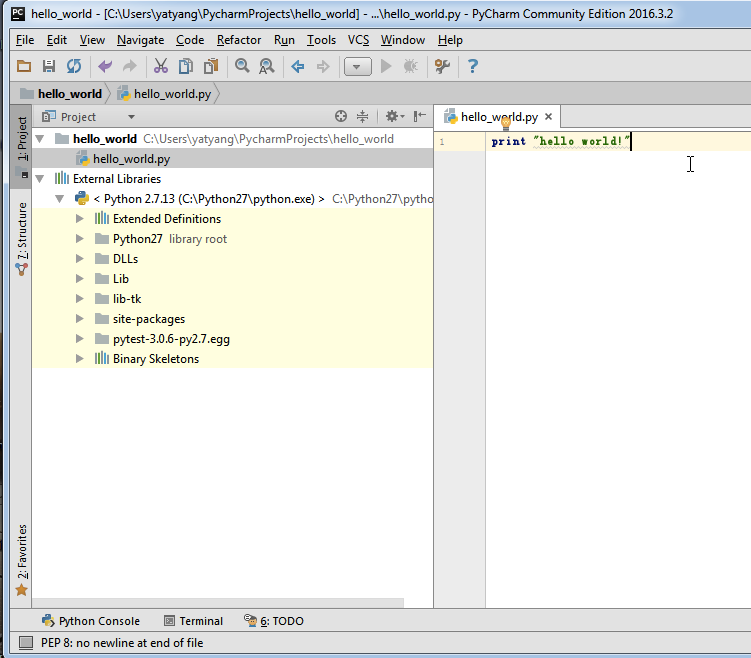
Task: Open the Window menu
Action: coord(402,40)
